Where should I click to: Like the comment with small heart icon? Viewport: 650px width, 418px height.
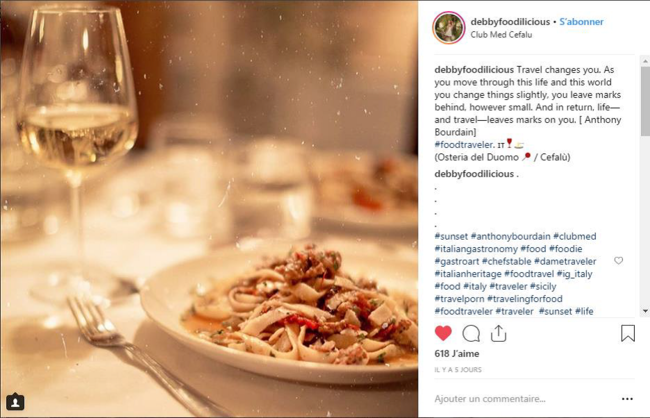pos(618,261)
